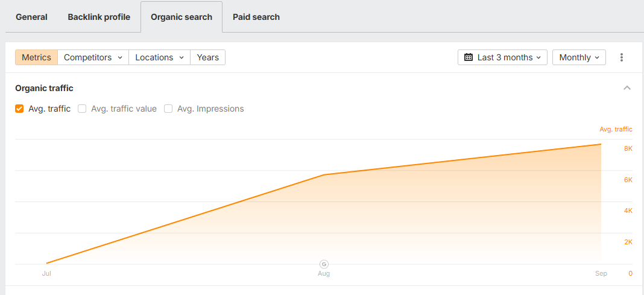
Task: Click the Jul axis label
Action: click(x=46, y=274)
